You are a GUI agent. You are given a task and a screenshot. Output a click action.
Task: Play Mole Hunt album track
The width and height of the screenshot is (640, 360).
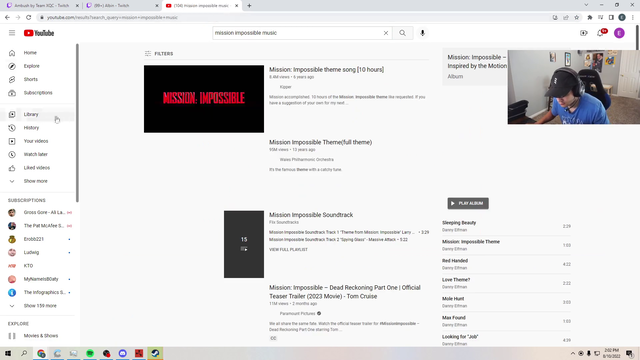[506, 302]
